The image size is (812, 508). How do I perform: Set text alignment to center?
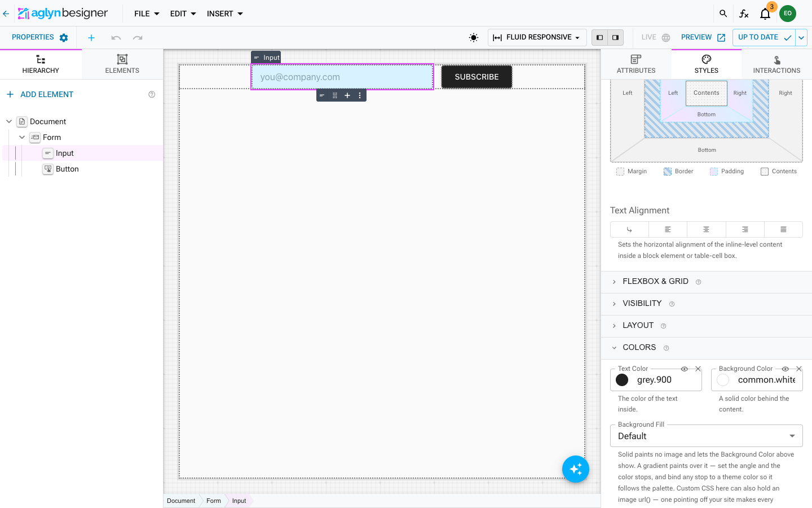click(706, 229)
